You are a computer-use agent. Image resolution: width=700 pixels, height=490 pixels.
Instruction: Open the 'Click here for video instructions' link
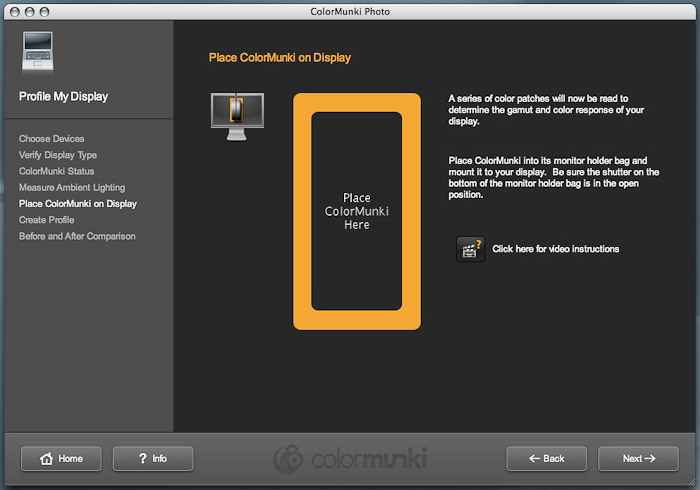555,249
